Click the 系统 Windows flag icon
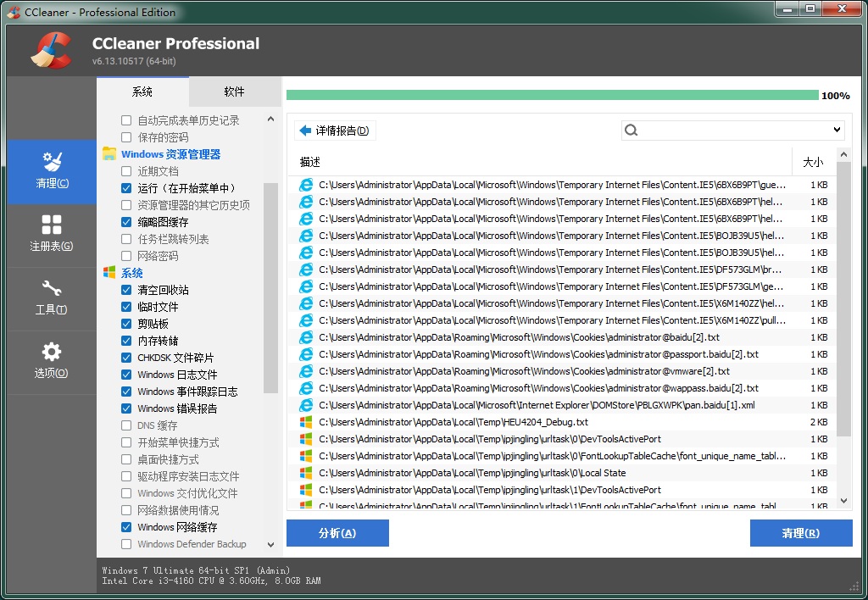Screen dimensions: 868x600 pyautogui.click(x=109, y=272)
